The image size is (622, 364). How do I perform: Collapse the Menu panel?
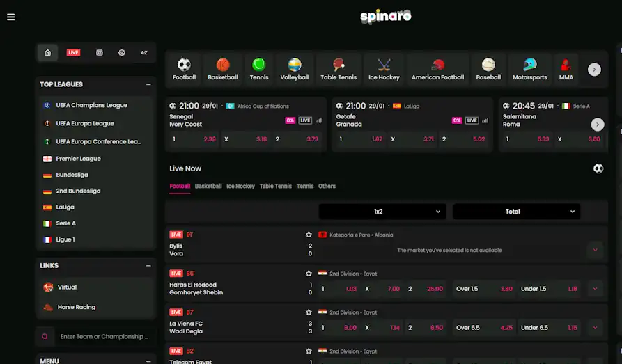pos(148,361)
